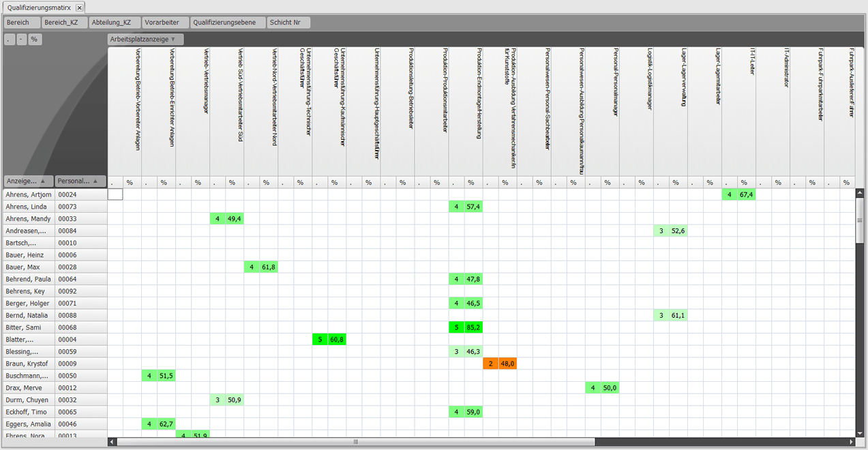Click the vertical scrollbar down arrow
The width and height of the screenshot is (868, 450).
point(859,432)
